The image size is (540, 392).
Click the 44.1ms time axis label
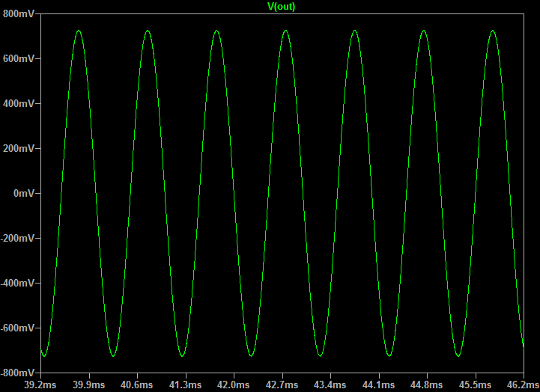point(378,385)
